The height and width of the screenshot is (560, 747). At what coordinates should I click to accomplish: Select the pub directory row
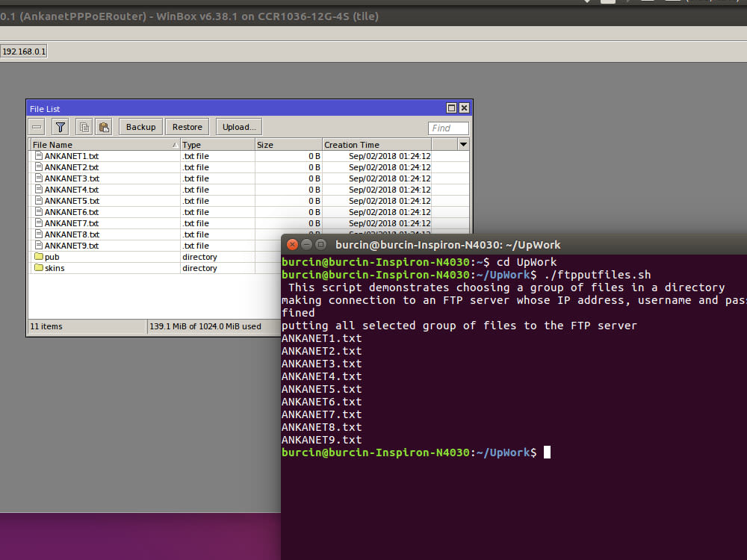tap(155, 257)
